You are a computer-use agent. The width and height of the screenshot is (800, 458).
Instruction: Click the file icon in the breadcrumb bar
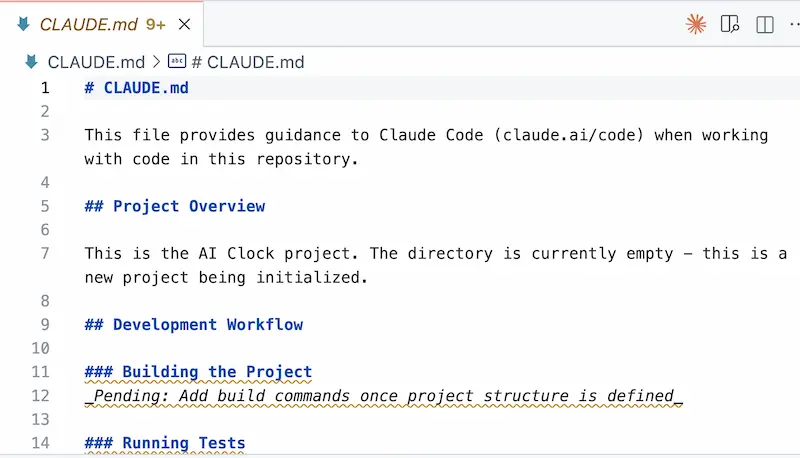click(31, 62)
